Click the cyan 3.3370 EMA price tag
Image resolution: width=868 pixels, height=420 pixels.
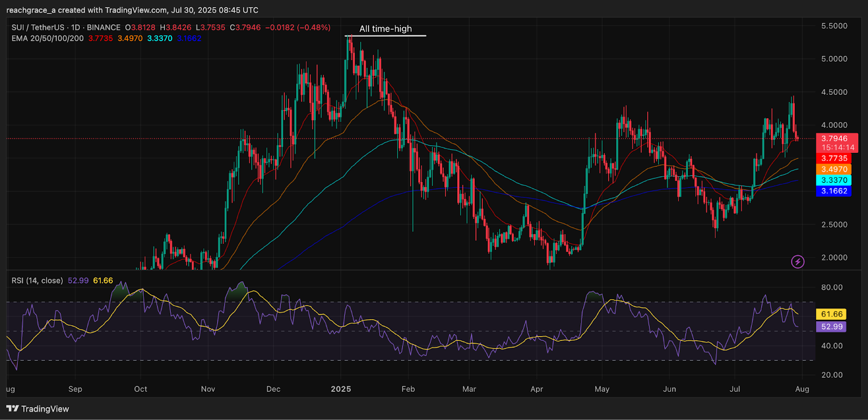[x=834, y=180]
